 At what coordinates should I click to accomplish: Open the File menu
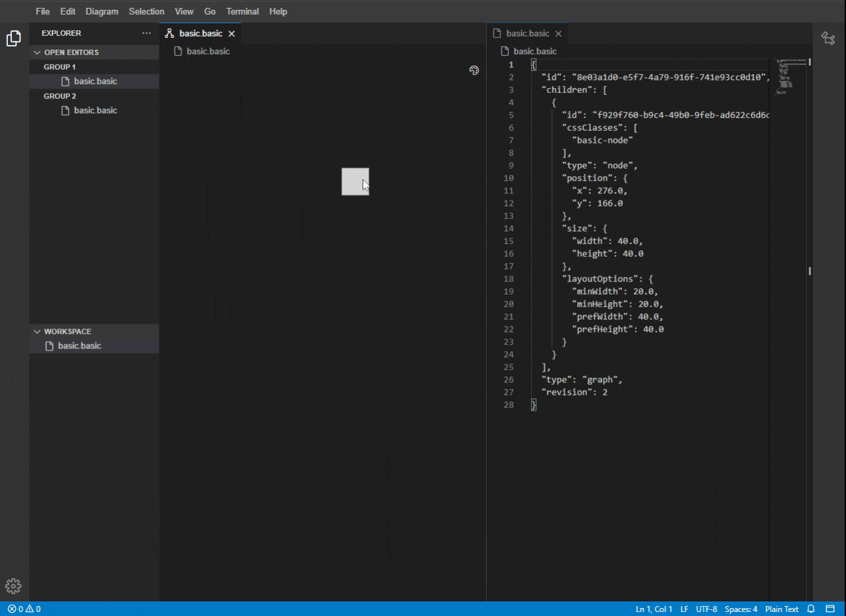42,11
